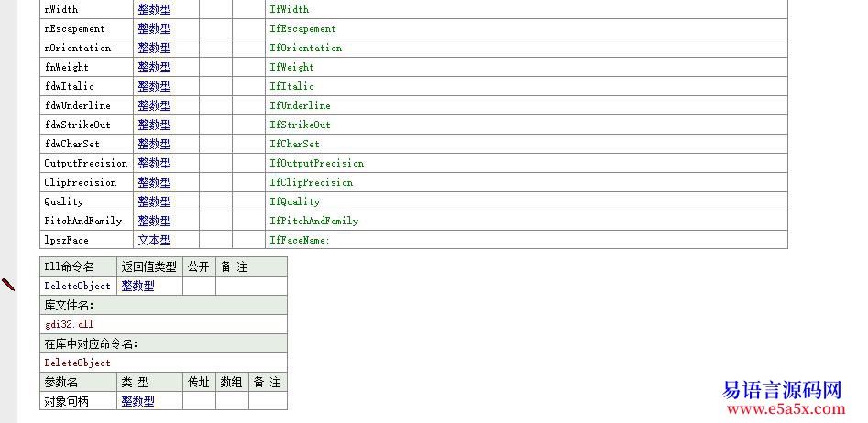The image size is (868, 423).
Task: Click the gdi32.dll library file name field
Action: pos(69,324)
